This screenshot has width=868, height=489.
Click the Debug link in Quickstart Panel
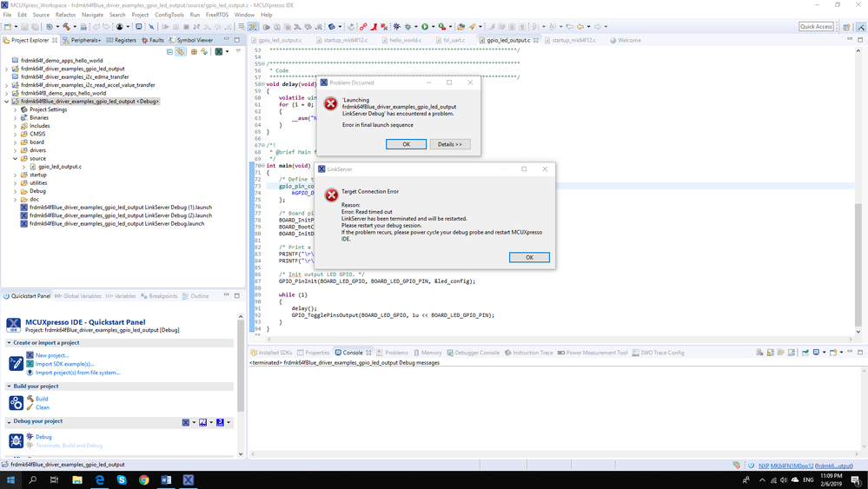pos(43,437)
